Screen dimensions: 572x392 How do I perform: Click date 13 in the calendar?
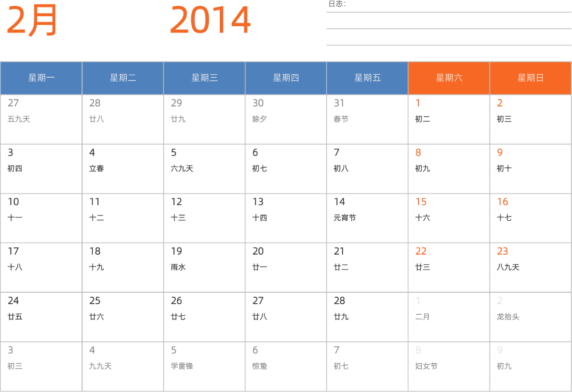tap(286, 218)
